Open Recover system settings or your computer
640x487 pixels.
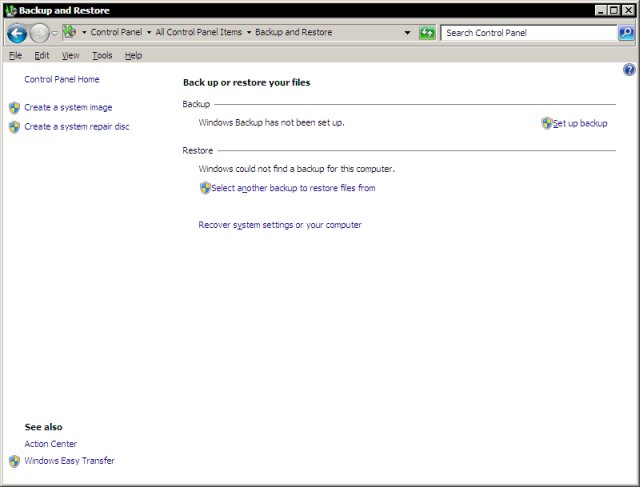click(280, 225)
